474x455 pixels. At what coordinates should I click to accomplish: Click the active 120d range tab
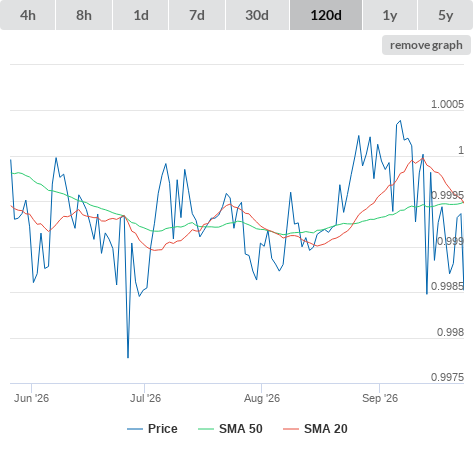tap(326, 15)
